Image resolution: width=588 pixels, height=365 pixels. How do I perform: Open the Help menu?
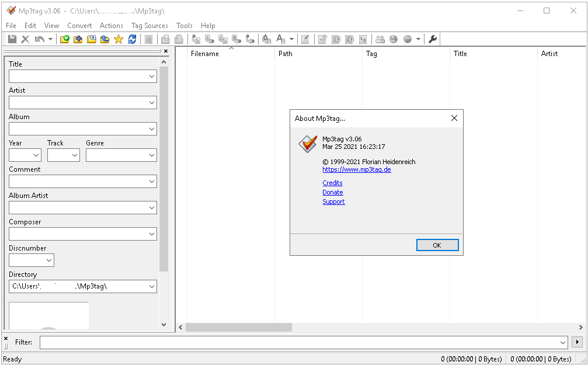[208, 26]
